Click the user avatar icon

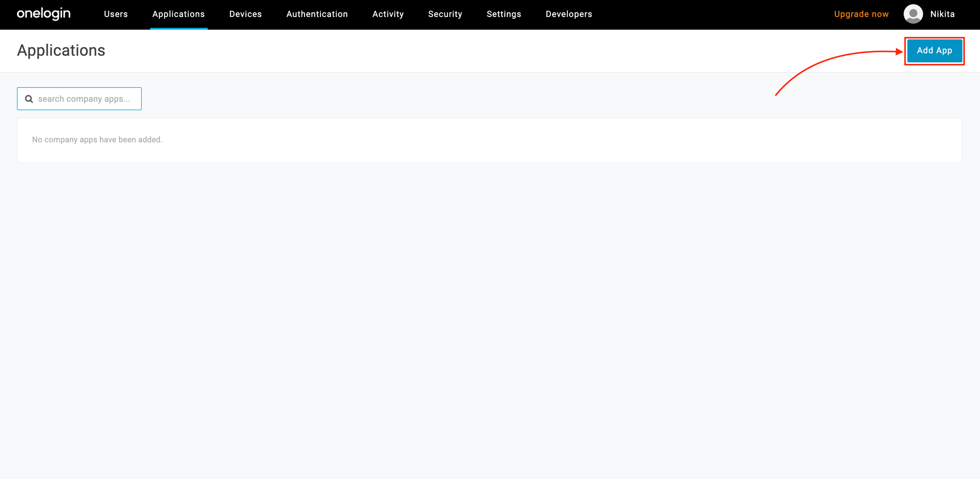point(913,14)
